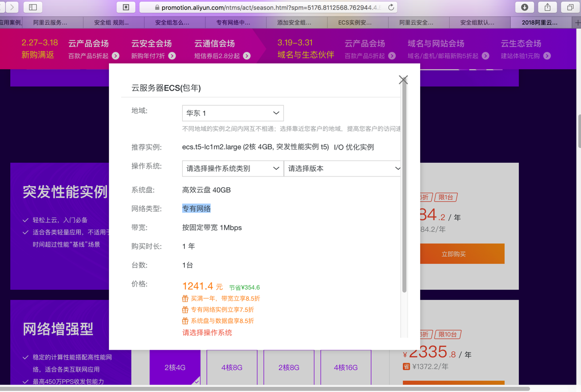Switch to ECS实例安 tab
The height and width of the screenshot is (392, 581).
click(x=358, y=22)
